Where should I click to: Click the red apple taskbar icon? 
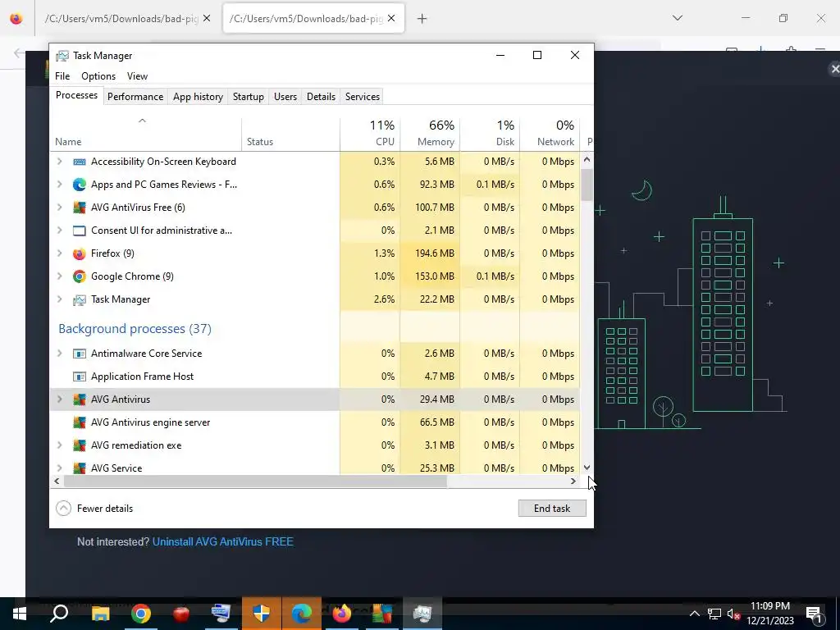pyautogui.click(x=181, y=614)
